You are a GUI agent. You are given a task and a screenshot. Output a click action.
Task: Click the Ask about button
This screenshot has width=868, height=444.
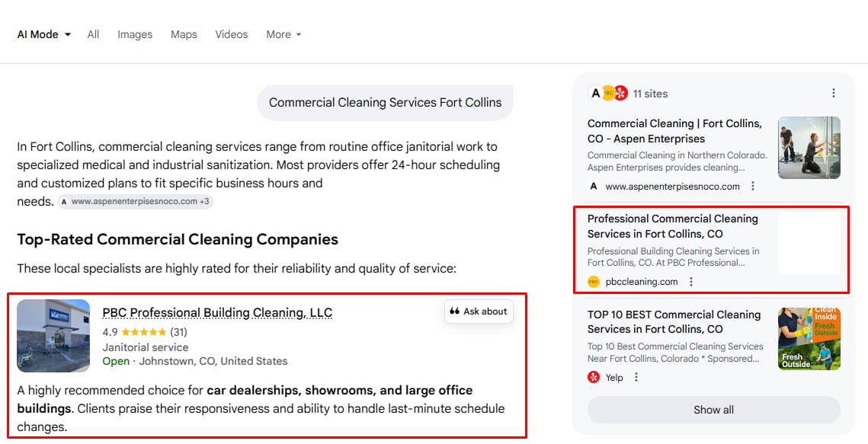tap(479, 311)
